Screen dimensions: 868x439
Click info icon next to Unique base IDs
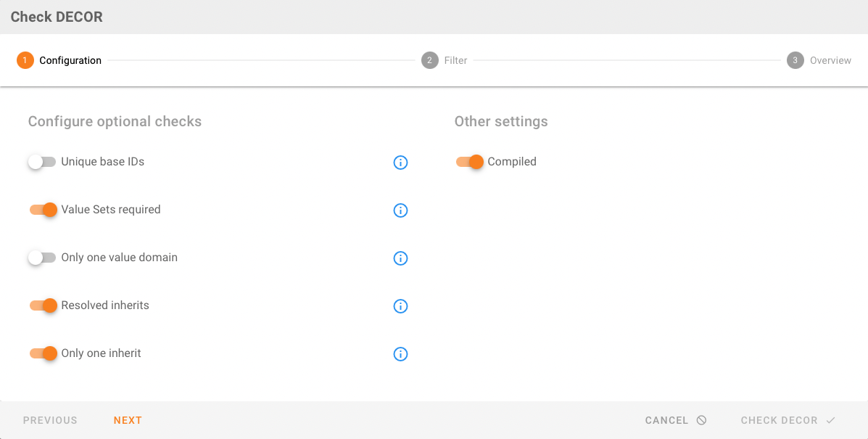[400, 163]
